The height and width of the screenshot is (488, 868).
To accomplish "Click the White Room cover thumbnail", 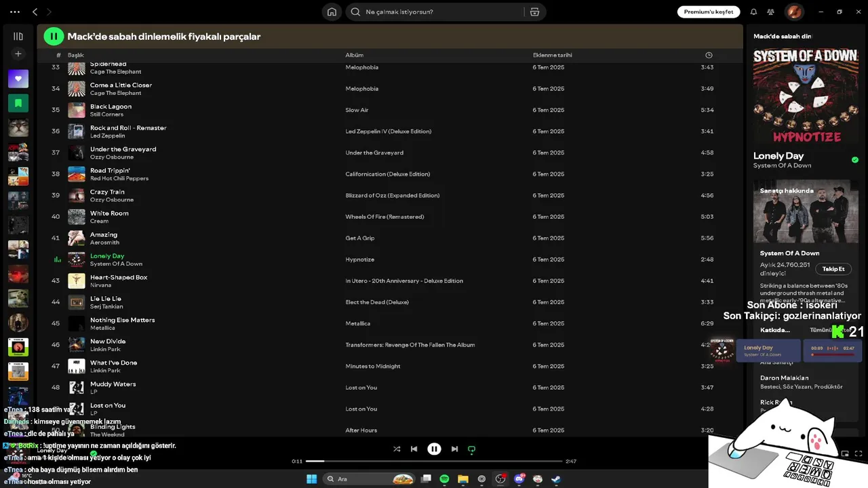I will (x=77, y=217).
